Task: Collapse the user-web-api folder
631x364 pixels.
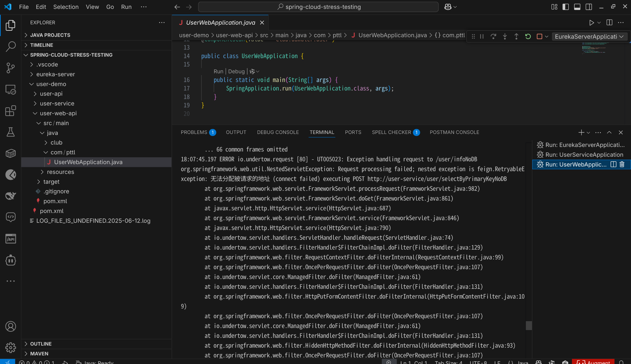Action: click(58, 113)
